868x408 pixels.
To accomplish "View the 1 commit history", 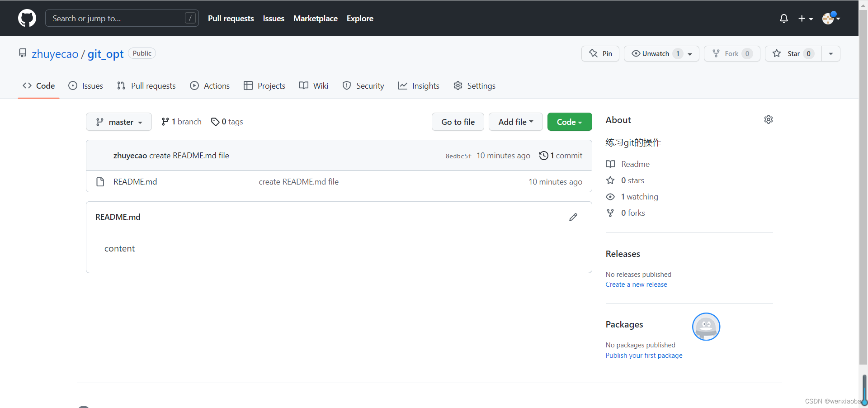I will (561, 156).
